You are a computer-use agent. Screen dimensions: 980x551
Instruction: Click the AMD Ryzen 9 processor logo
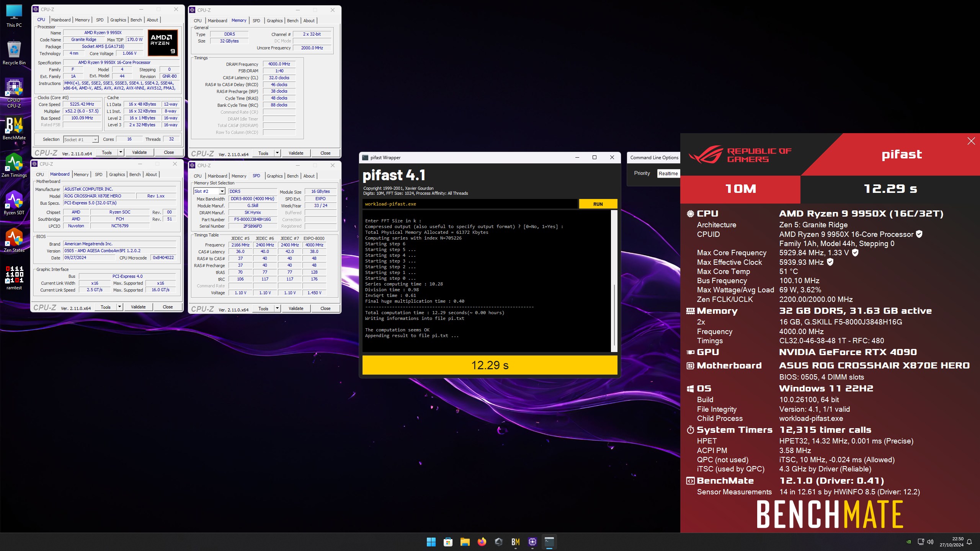pos(163,43)
